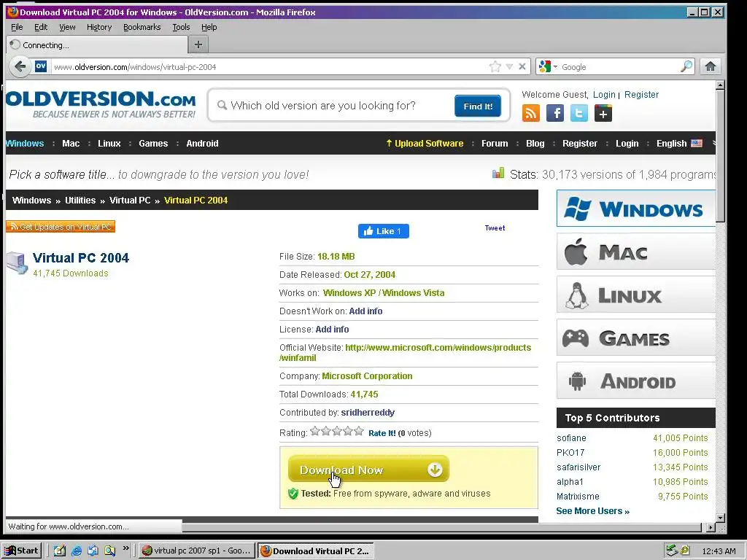Open a new tab with plus button

198,44
